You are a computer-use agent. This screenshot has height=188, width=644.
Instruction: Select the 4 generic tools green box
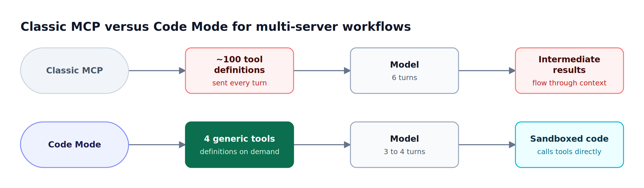240,145
